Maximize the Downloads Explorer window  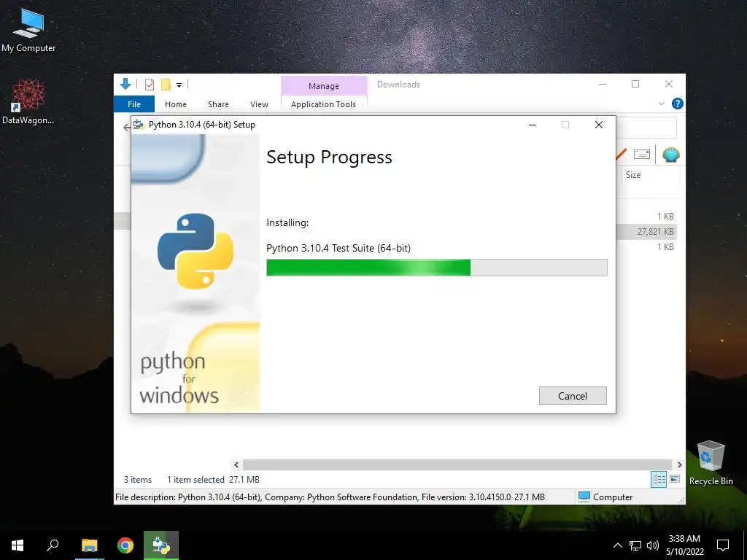click(635, 85)
